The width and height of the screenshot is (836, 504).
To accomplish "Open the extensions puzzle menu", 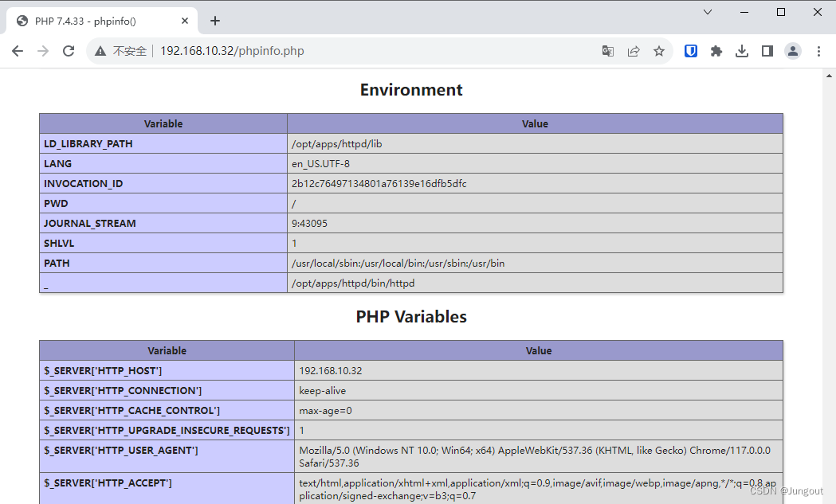I will pyautogui.click(x=716, y=51).
